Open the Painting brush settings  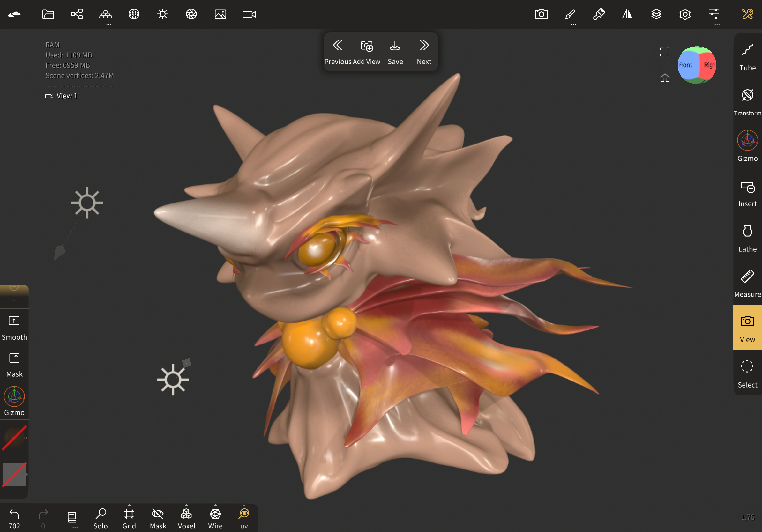coord(599,14)
